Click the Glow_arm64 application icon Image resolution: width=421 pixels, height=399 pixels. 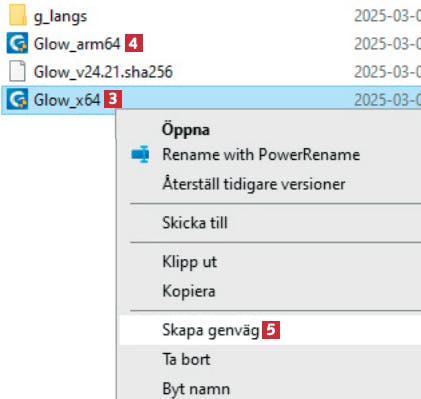click(17, 43)
